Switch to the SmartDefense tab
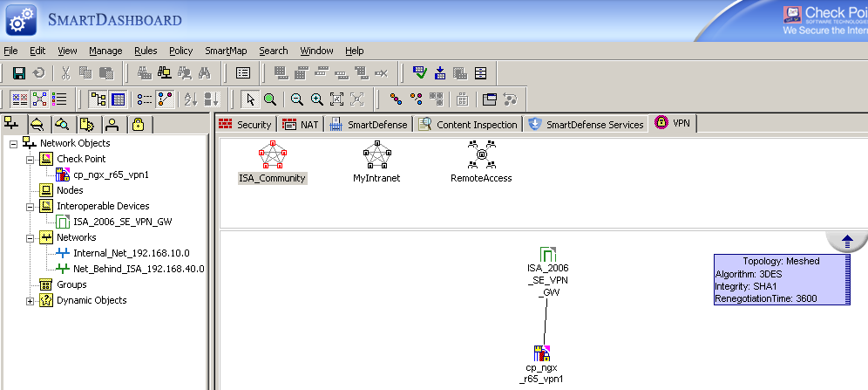This screenshot has width=868, height=390. pos(369,124)
